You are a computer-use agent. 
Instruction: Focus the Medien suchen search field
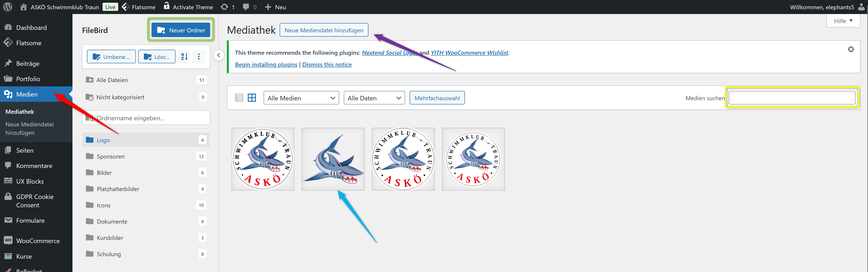coord(792,98)
